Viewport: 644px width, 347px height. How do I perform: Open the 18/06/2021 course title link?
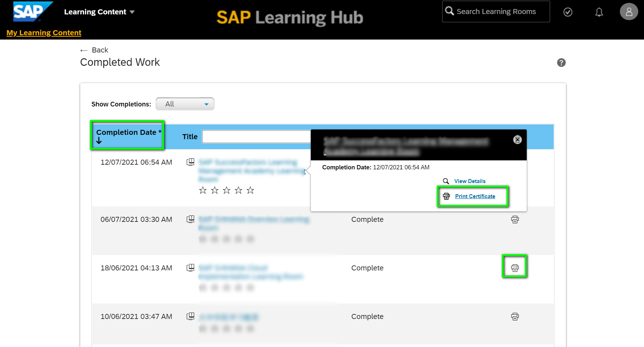[x=251, y=272]
